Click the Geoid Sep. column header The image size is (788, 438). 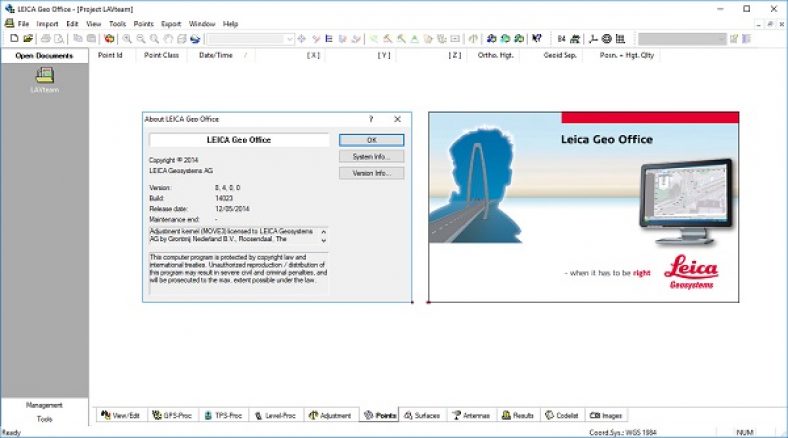(x=560, y=55)
